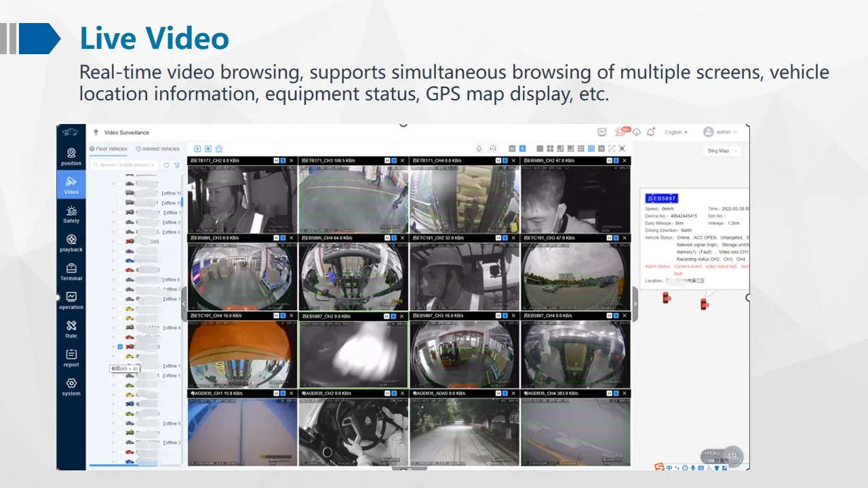Select the Fleet Vehicles radio option
868x488 pixels.
click(108, 149)
